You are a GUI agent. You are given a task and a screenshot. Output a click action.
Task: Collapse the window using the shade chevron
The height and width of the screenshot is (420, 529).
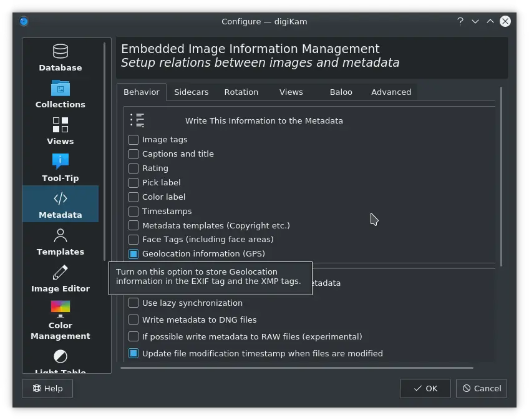coord(475,21)
